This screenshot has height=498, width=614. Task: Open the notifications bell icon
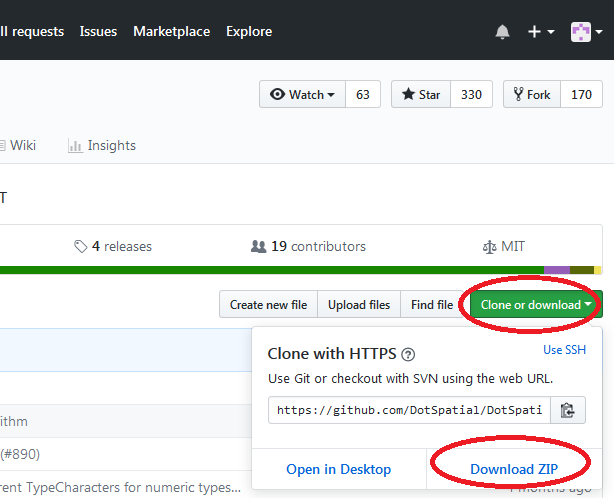[x=502, y=32]
